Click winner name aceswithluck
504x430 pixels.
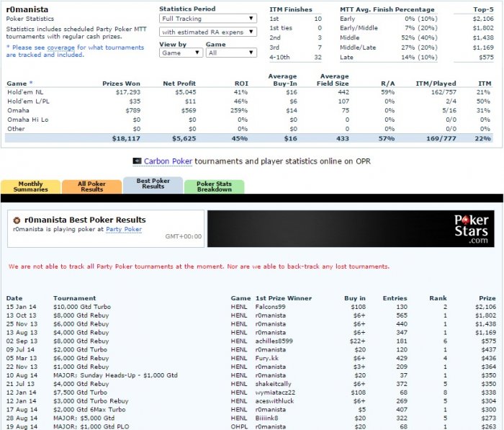pyautogui.click(x=274, y=401)
